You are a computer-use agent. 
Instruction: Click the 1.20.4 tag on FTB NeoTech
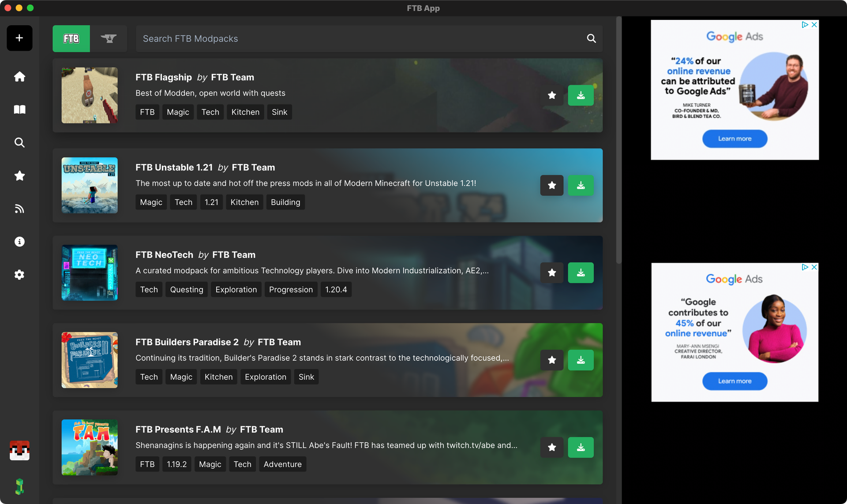(336, 289)
